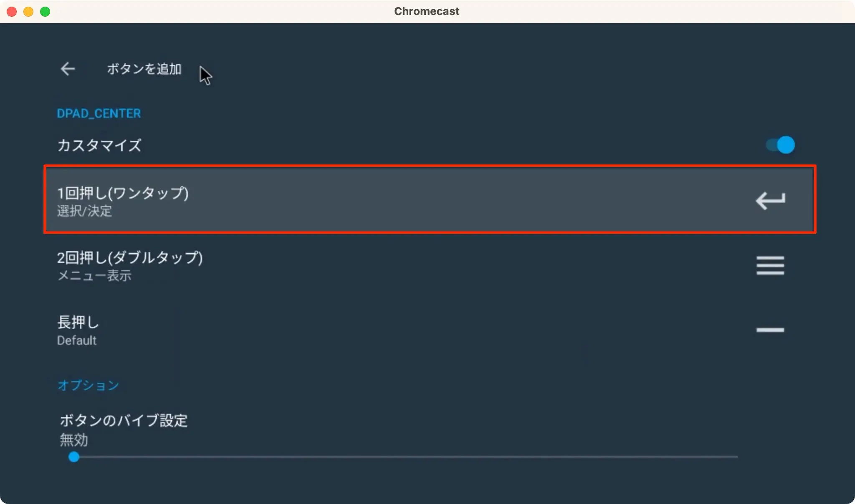Click the 選択/決定 subtitle text

pos(84,211)
